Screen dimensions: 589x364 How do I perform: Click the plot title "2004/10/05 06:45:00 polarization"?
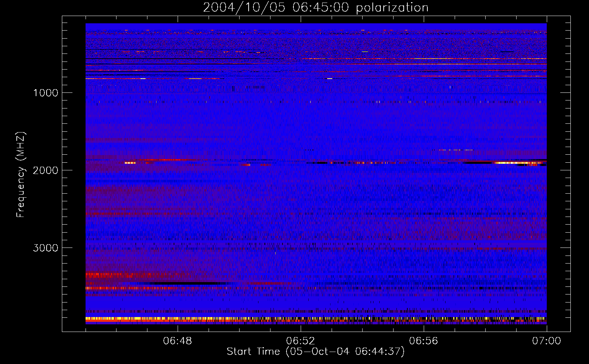316,8
